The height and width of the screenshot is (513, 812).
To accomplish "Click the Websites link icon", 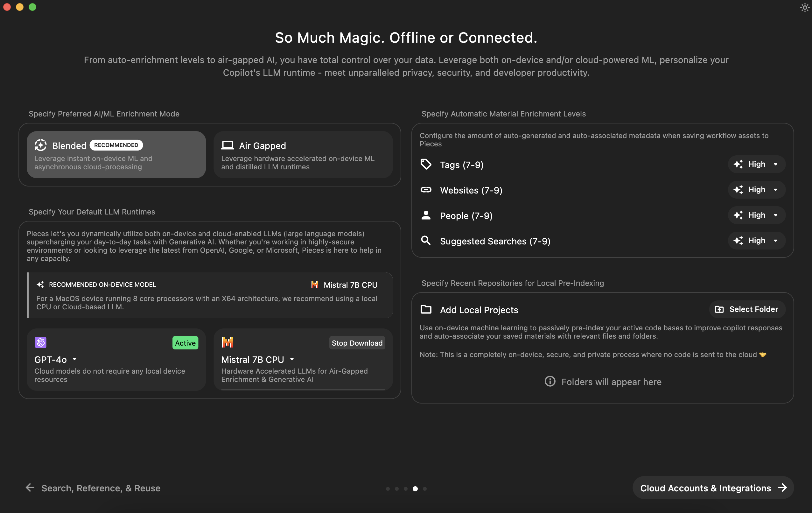I will 426,190.
